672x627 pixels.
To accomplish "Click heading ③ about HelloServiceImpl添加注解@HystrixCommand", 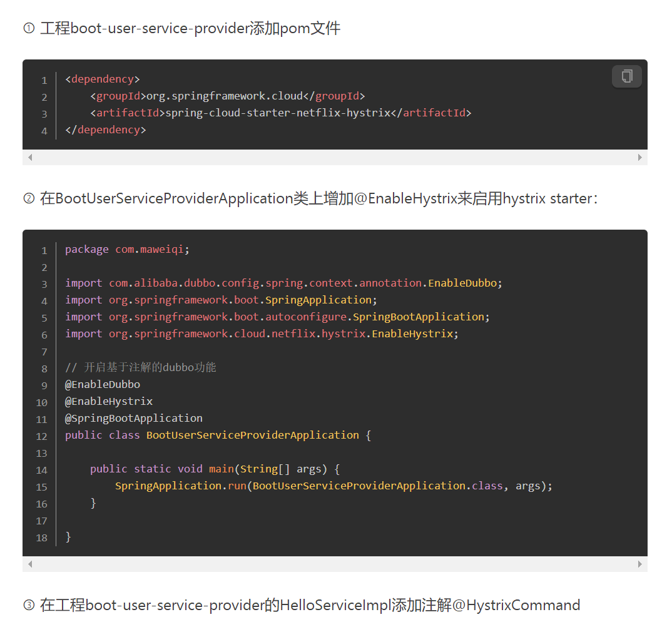I will click(x=302, y=605).
